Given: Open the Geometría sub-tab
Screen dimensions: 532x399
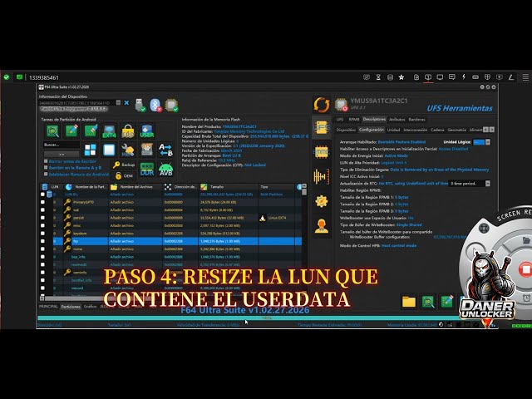Looking at the screenshot, I should coord(456,130).
